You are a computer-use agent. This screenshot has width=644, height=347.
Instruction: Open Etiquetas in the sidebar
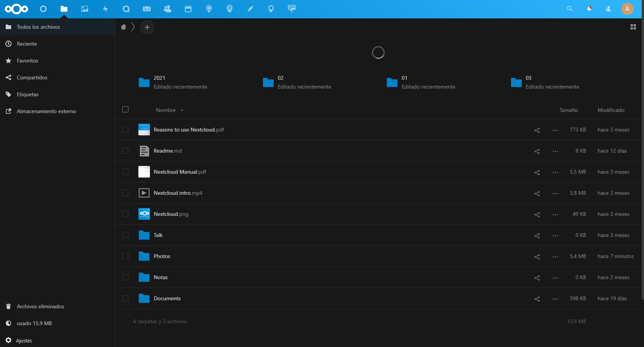click(58, 94)
